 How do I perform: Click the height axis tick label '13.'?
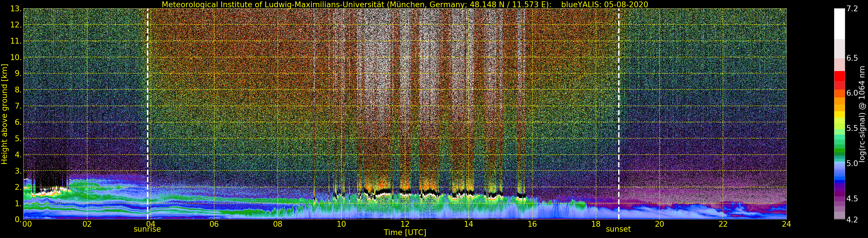point(16,9)
